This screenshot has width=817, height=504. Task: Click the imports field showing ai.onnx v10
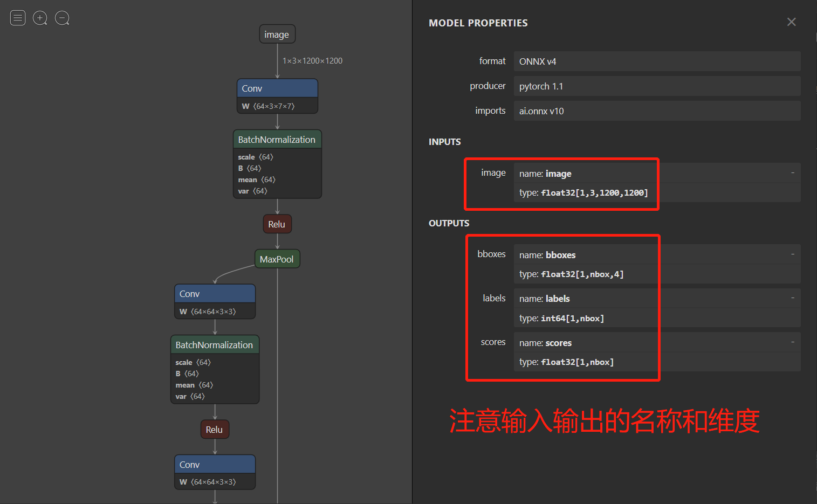[656, 111]
